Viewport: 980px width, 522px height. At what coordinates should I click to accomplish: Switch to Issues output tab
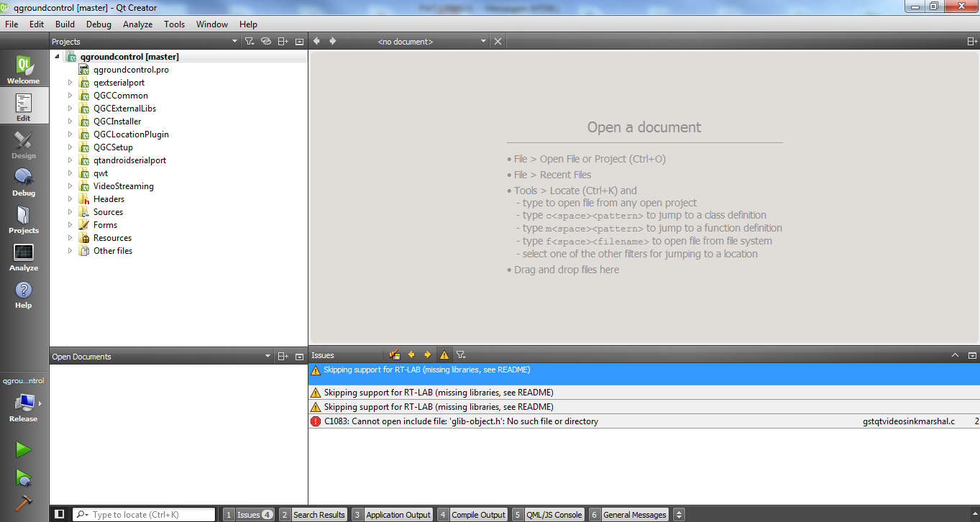(249, 514)
